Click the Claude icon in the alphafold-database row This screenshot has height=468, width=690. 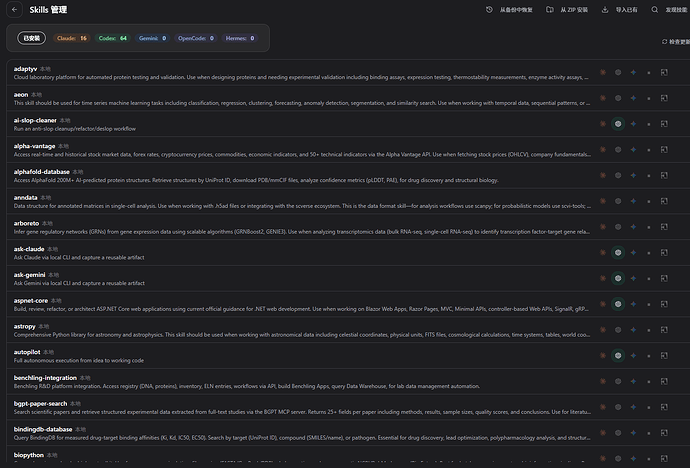tap(603, 176)
